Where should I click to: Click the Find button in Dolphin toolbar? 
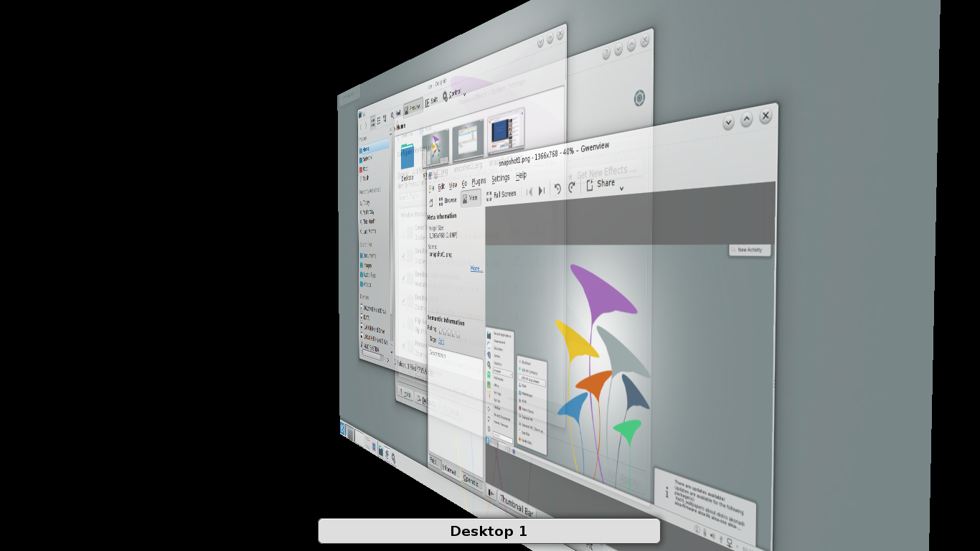tap(396, 113)
